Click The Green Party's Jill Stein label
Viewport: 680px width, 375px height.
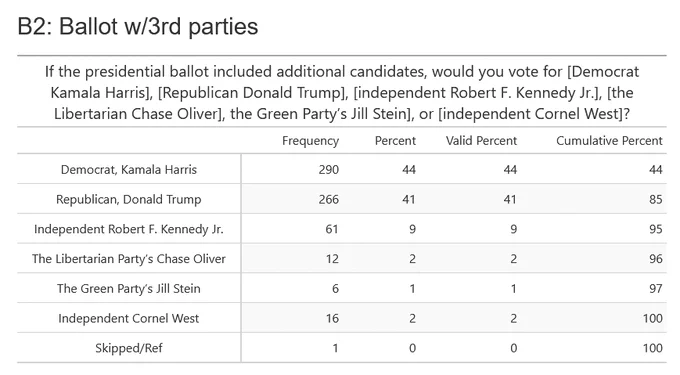(129, 289)
